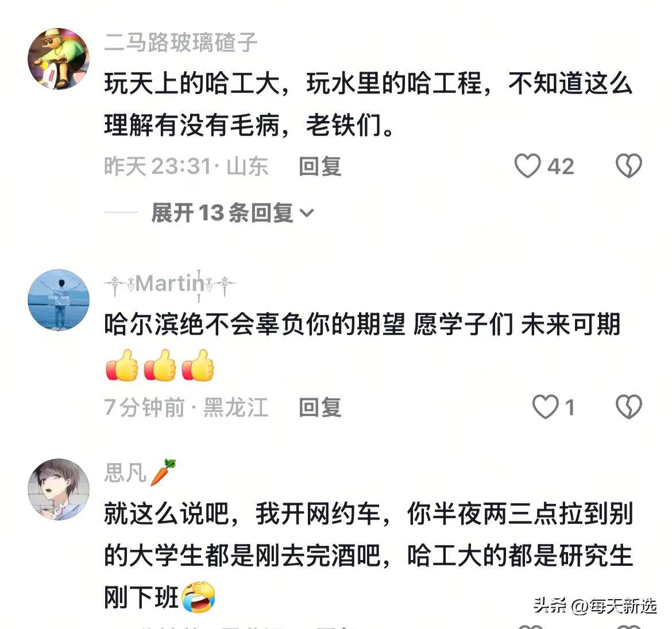Click the 头条 @每天新选 watermark
The width and height of the screenshot is (672, 629).
[595, 605]
